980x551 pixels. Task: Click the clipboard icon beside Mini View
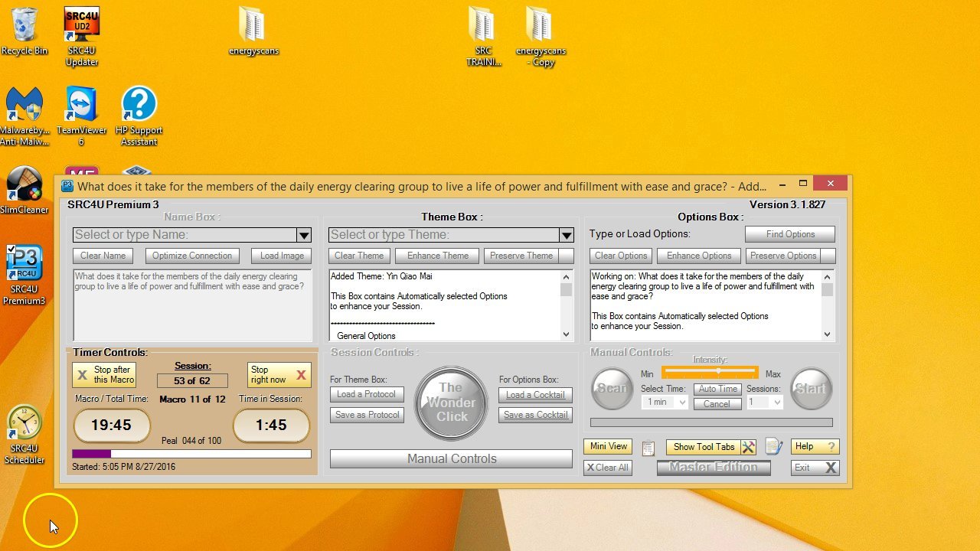point(648,448)
